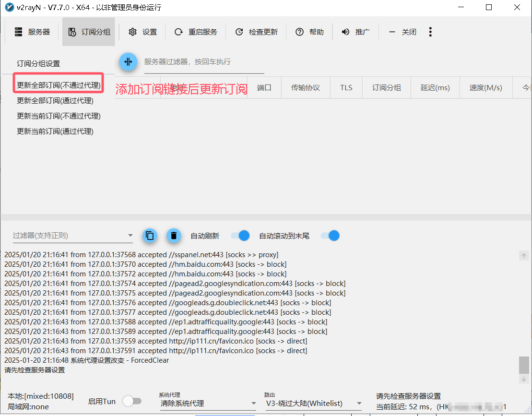The image size is (532, 416).
Task: Select the 订阅分组 subscription group tab
Action: point(89,32)
